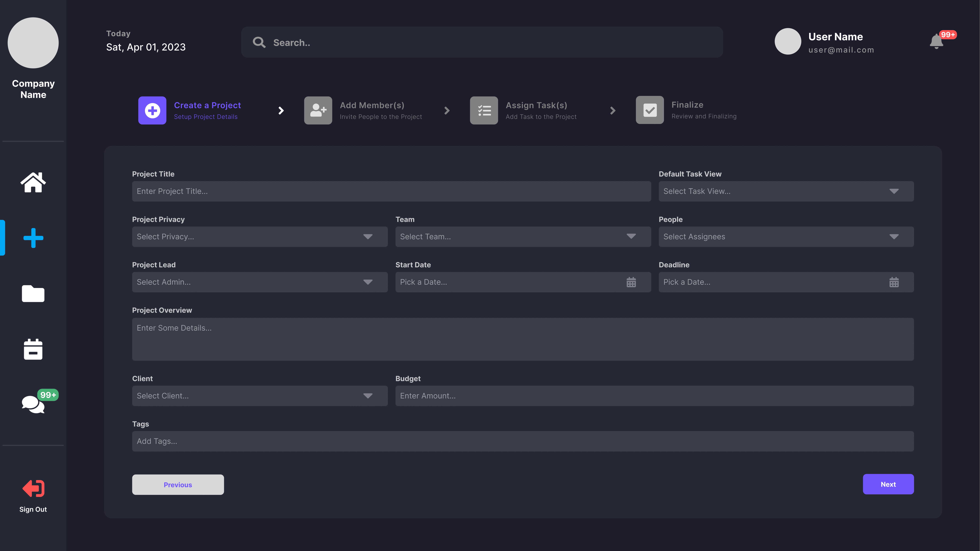Switch to the Finalize step
The image size is (980, 551).
(650, 110)
